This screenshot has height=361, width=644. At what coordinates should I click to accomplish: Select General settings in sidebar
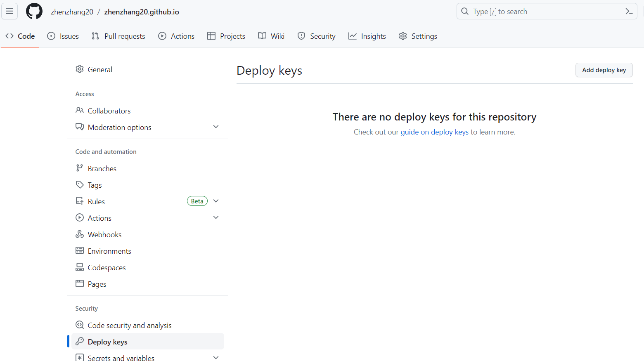pos(148,69)
